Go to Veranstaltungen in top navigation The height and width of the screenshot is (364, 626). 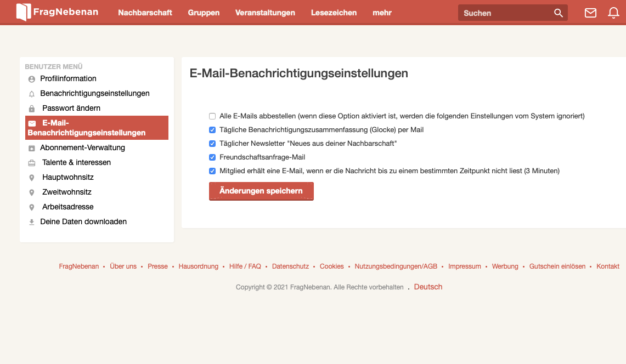click(265, 13)
